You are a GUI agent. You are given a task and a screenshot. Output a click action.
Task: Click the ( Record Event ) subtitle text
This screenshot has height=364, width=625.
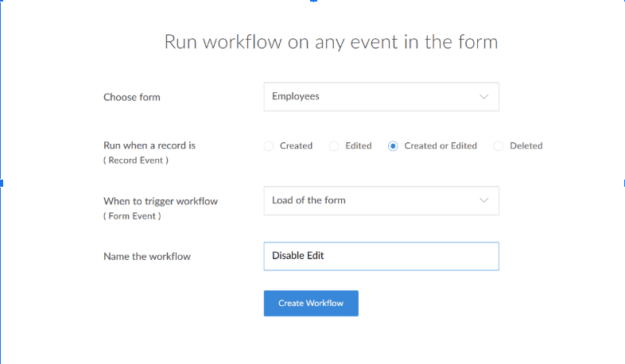(x=136, y=161)
